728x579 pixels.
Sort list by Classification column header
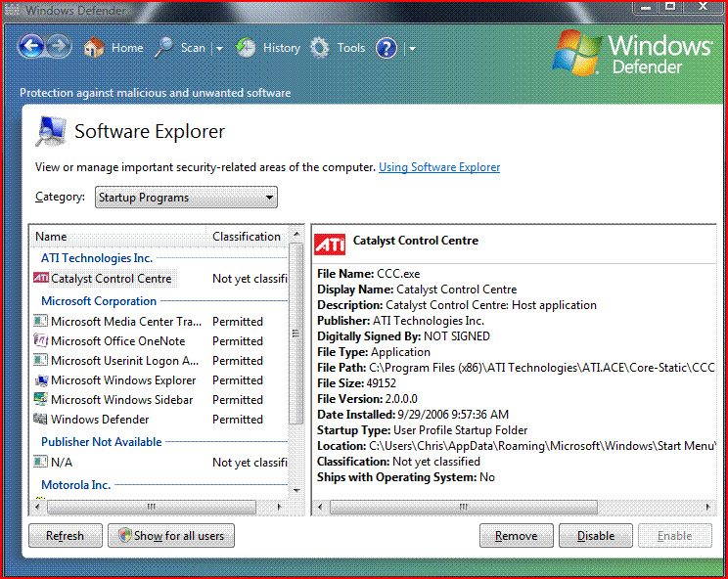click(x=247, y=236)
